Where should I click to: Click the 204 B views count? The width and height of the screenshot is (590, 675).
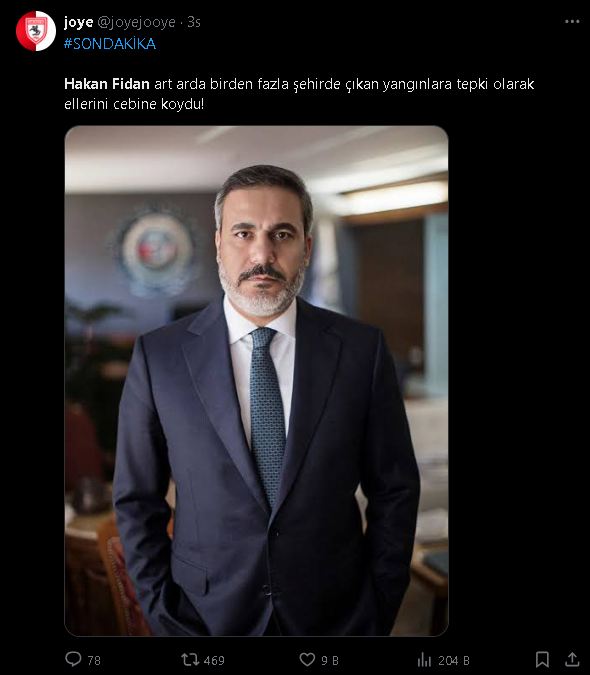(454, 660)
